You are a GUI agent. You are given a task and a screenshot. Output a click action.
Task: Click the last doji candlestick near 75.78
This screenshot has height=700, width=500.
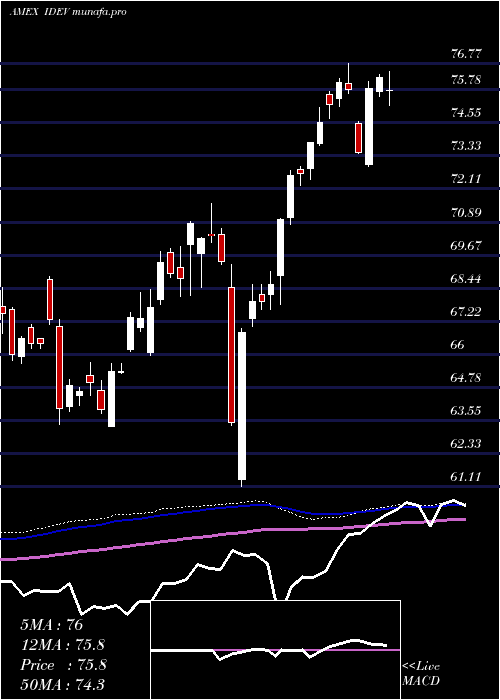pos(390,88)
